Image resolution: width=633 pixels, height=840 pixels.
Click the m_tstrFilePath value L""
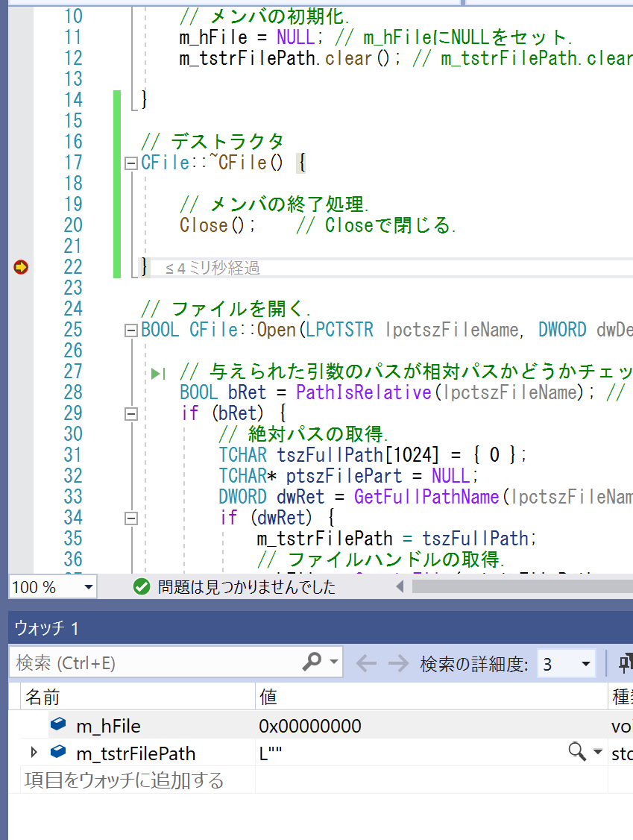coord(271,753)
